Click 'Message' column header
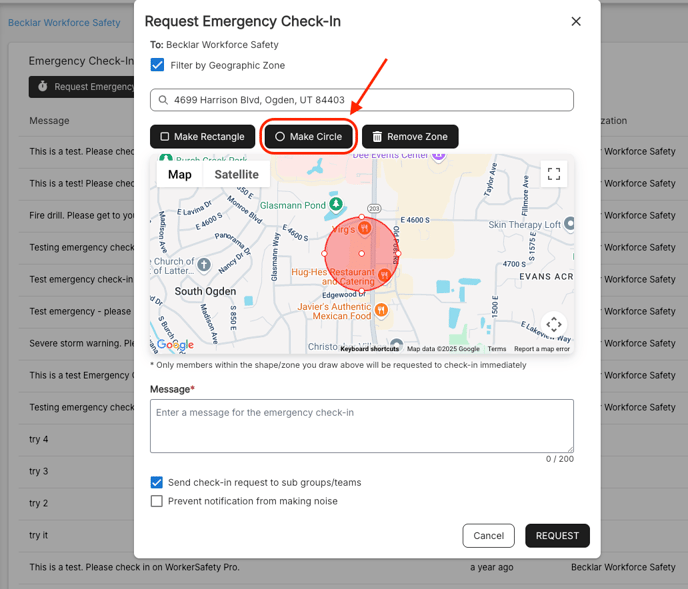Image resolution: width=688 pixels, height=589 pixels. [x=49, y=121]
